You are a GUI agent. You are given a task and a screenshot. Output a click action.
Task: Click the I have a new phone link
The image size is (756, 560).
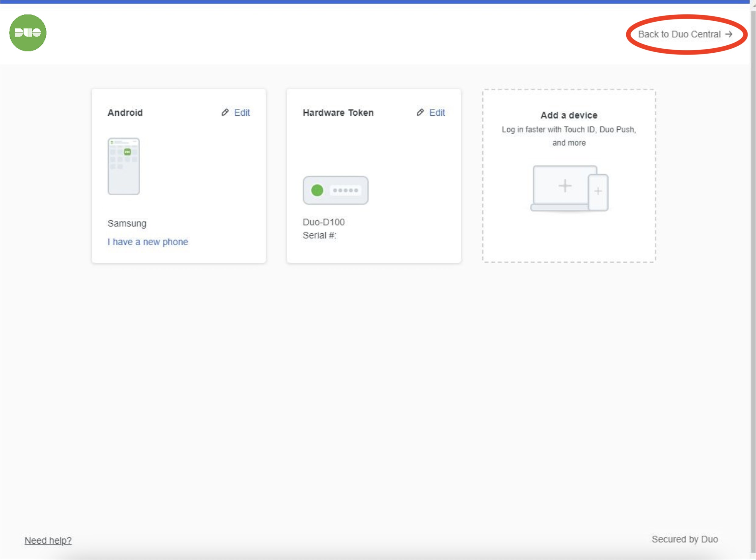pyautogui.click(x=148, y=242)
